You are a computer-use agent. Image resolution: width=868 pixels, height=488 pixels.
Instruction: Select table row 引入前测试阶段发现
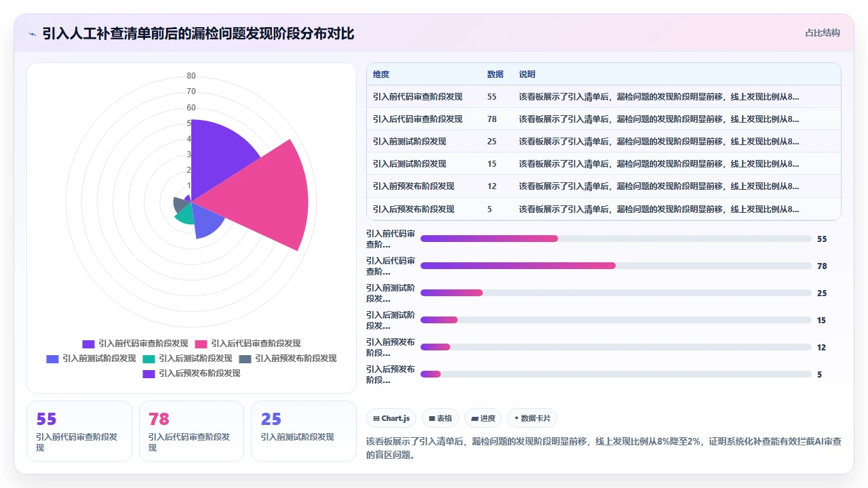tap(604, 142)
